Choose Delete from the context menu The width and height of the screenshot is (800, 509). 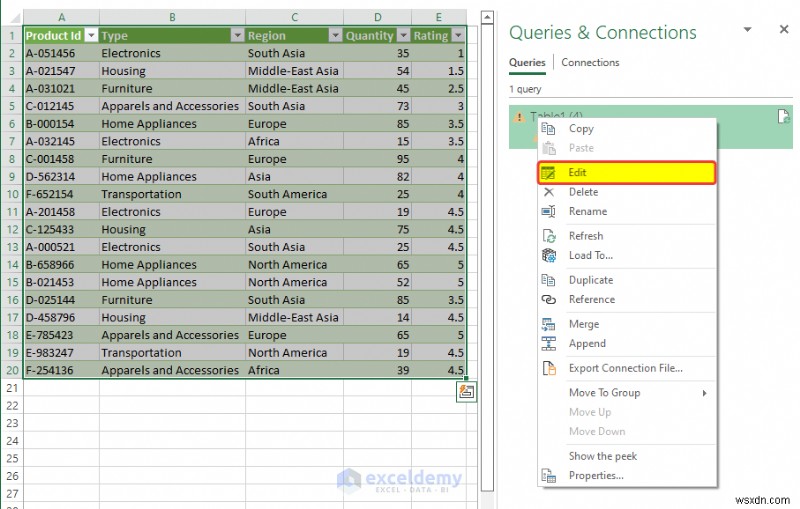click(628, 192)
